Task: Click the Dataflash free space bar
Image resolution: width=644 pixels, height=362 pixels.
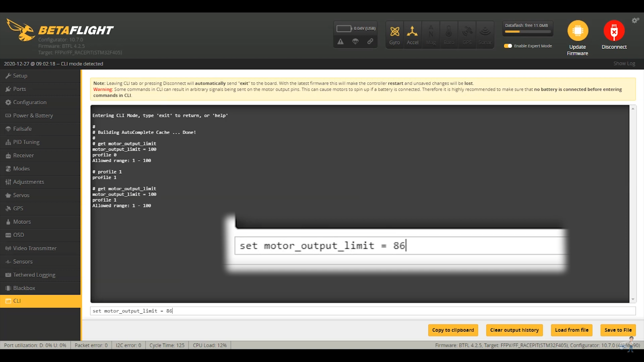Action: pos(527,31)
